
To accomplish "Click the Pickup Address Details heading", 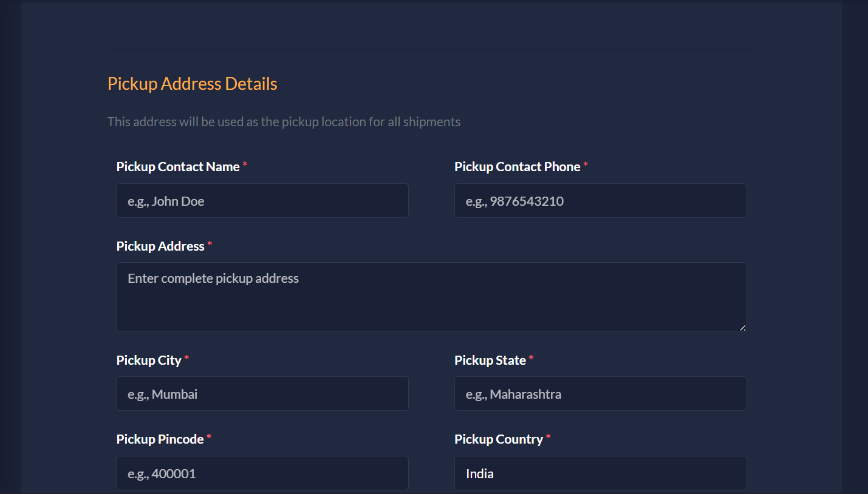I will point(192,83).
